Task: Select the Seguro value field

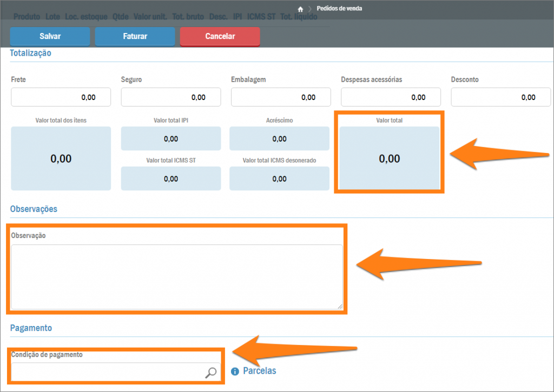Action: [170, 97]
